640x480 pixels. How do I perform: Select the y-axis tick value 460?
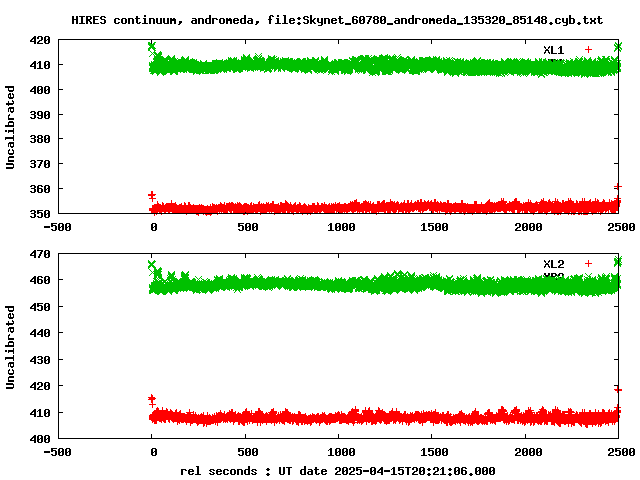(x=40, y=280)
